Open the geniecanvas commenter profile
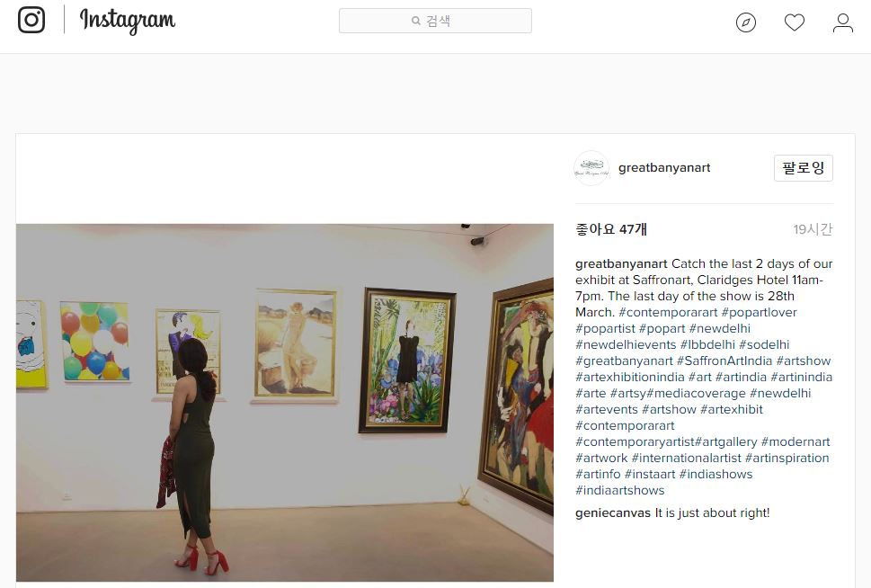The width and height of the screenshot is (871, 588). coord(613,513)
